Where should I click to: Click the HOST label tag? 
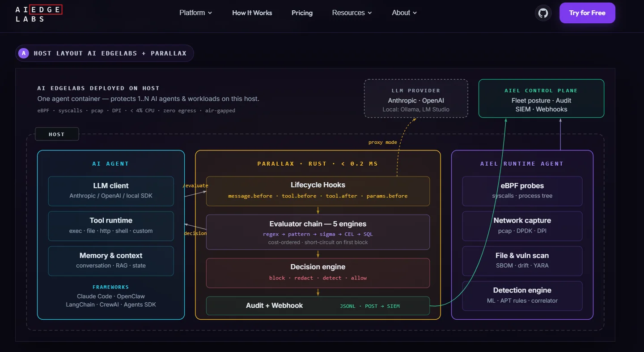click(57, 134)
